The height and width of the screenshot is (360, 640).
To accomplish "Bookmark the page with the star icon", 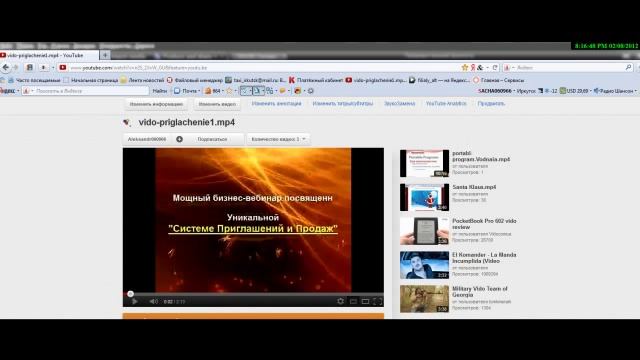I will tap(464, 67).
